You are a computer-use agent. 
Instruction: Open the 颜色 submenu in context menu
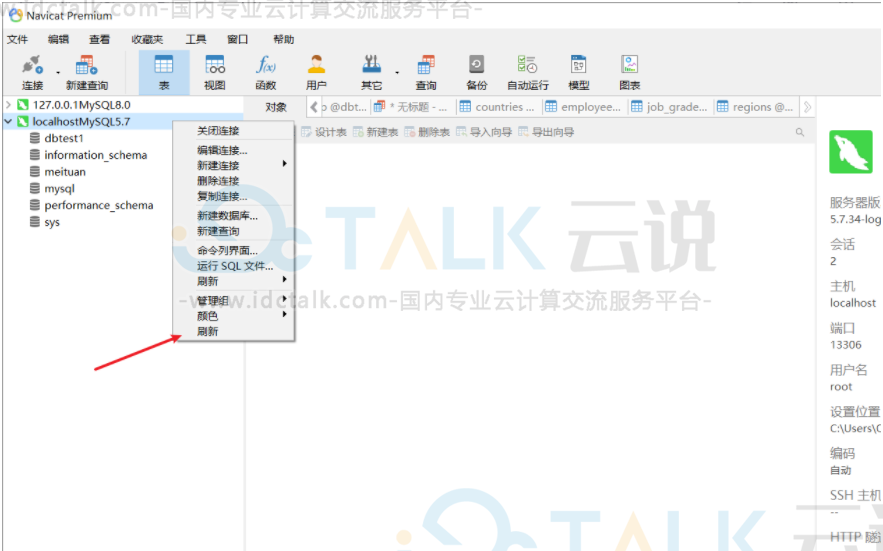(233, 316)
